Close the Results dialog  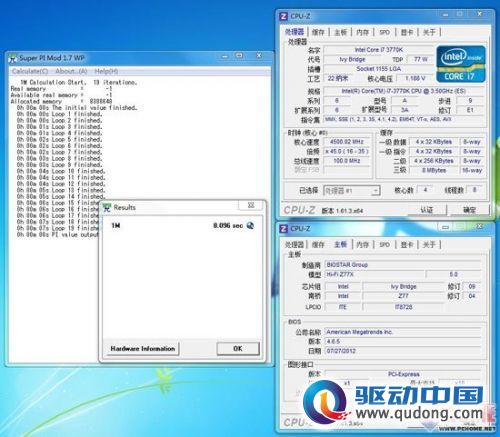[x=251, y=205]
